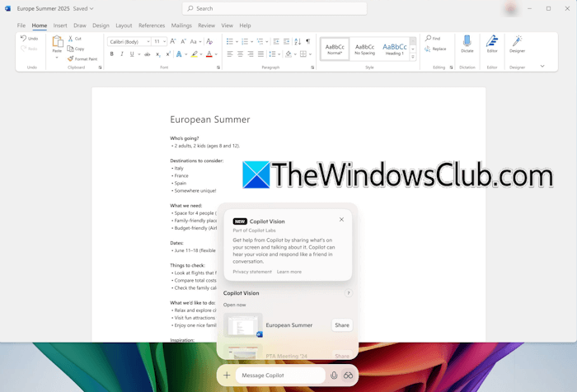Open the Privacy statement link
The width and height of the screenshot is (577, 392).
[252, 272]
